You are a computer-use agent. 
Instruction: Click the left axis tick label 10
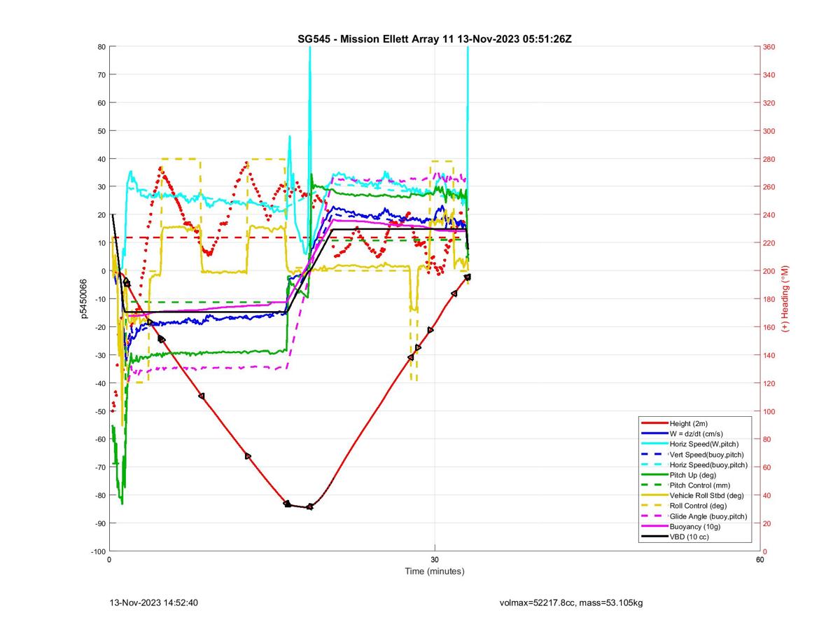[x=101, y=243]
